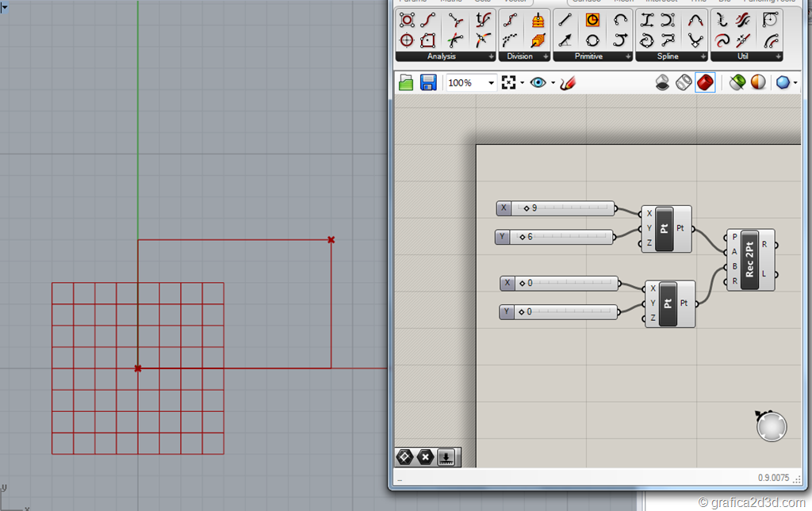
Task: Click the compass navigation widget on canvas
Action: (x=771, y=426)
